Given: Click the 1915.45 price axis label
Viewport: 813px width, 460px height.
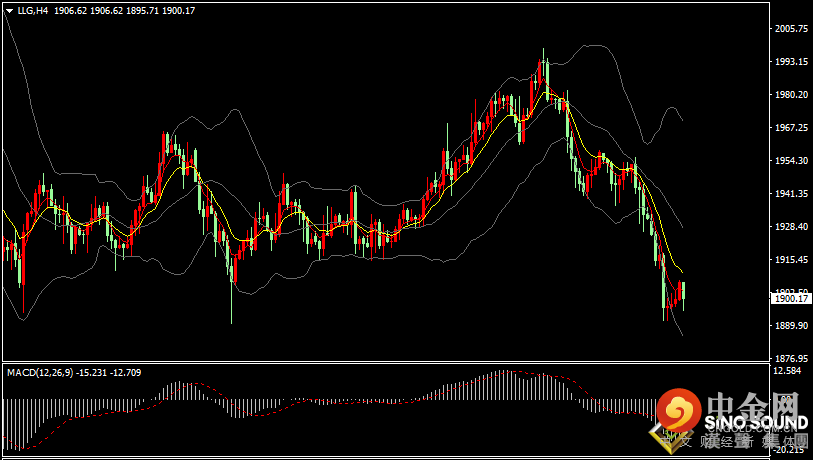Looking at the screenshot, I should [x=790, y=260].
